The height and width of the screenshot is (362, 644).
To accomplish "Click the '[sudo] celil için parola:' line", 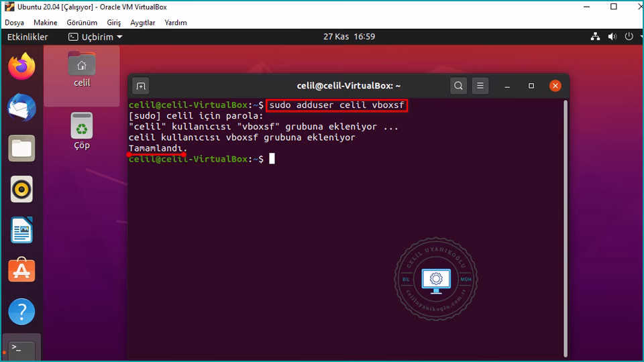I will tap(196, 116).
